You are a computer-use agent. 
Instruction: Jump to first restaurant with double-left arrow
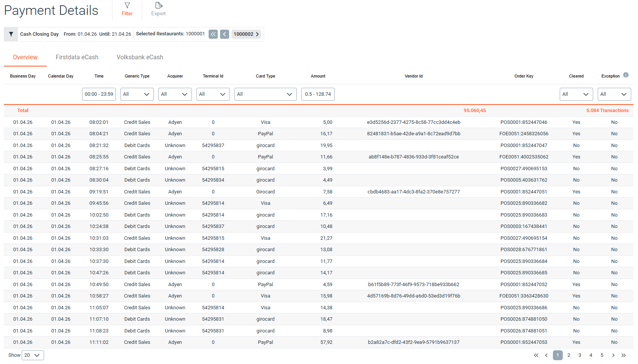click(x=213, y=34)
